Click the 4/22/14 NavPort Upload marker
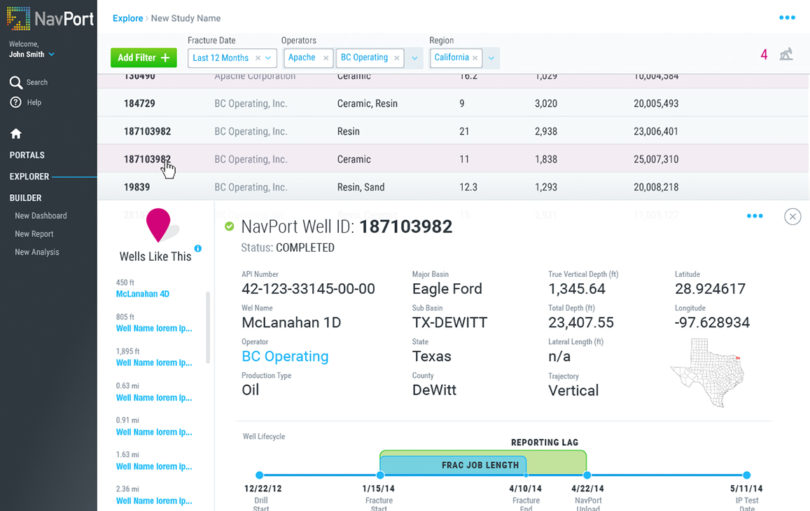This screenshot has width=810, height=511. point(587,475)
